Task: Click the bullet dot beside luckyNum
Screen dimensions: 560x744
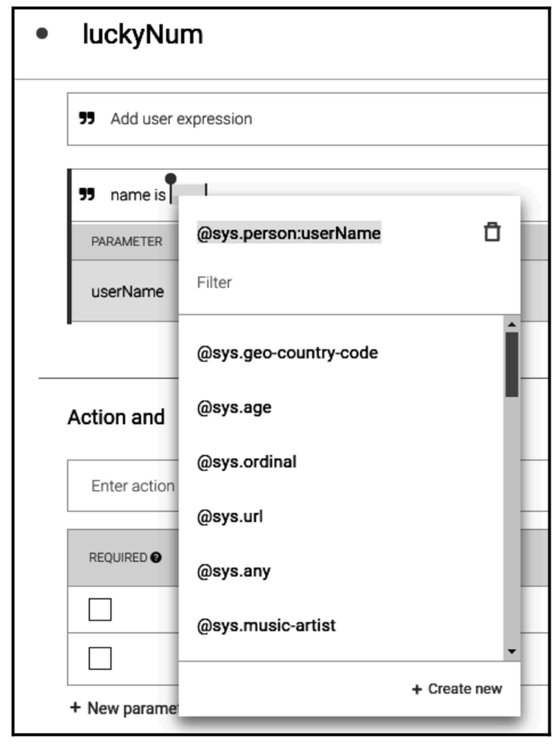Action: click(42, 34)
